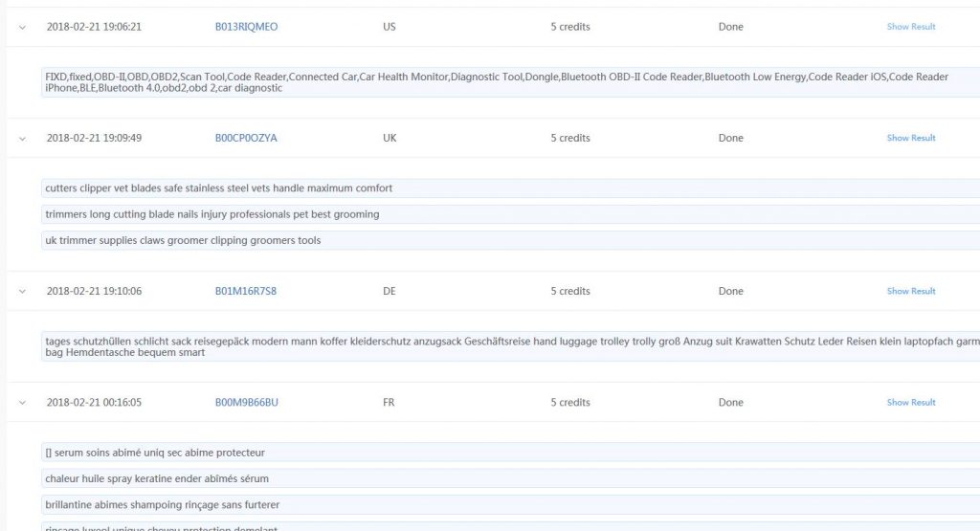The width and height of the screenshot is (980, 531).
Task: Open ASIN link B013RIQMEO
Action: click(246, 27)
